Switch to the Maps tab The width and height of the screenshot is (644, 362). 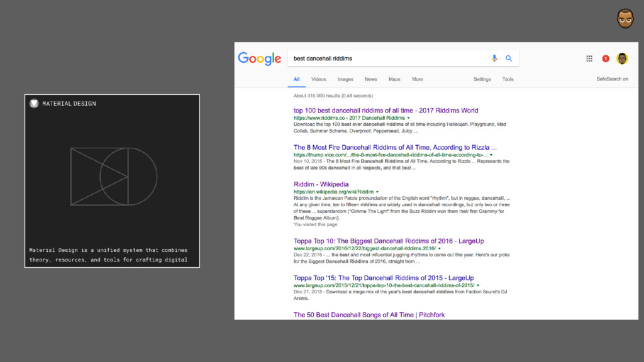pyautogui.click(x=394, y=79)
